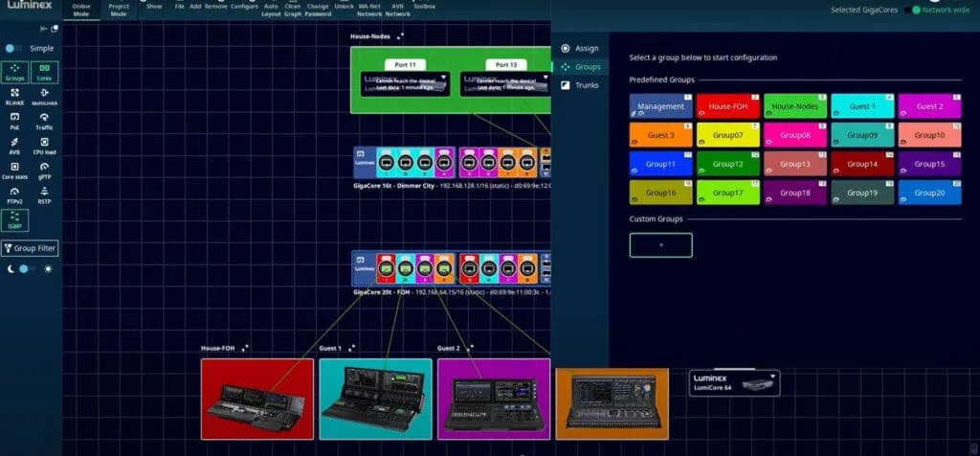Show the PTPv2 overlay
Viewport: 980px width, 456px height.
[x=15, y=195]
